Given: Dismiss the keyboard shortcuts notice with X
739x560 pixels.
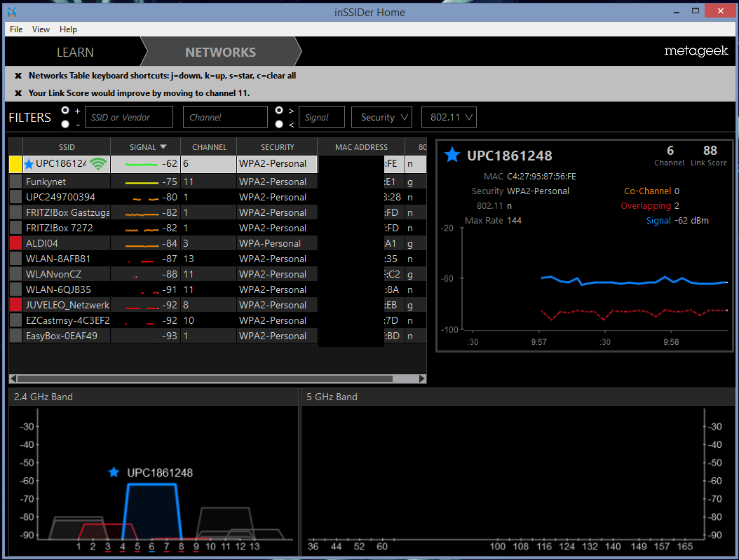Looking at the screenshot, I should 18,76.
